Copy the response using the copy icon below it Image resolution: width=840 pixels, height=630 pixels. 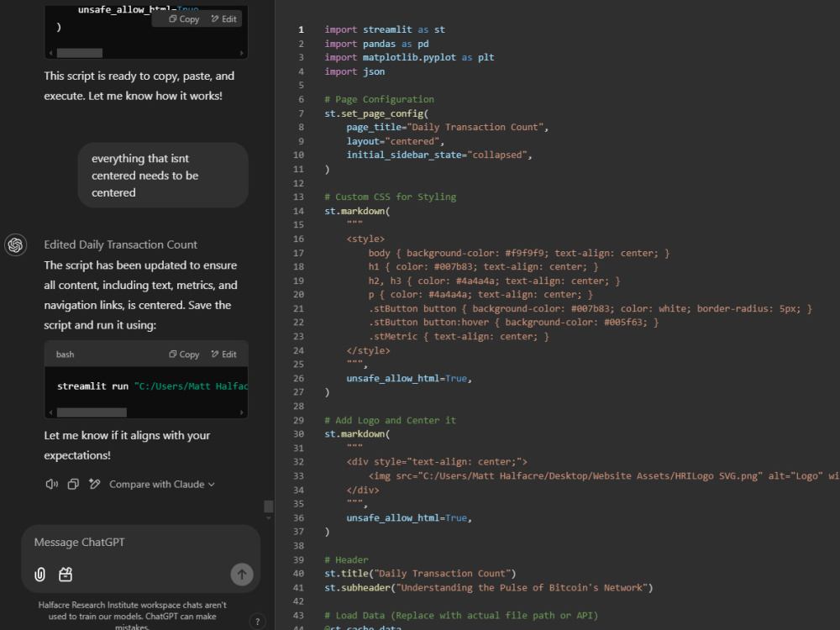tap(73, 485)
